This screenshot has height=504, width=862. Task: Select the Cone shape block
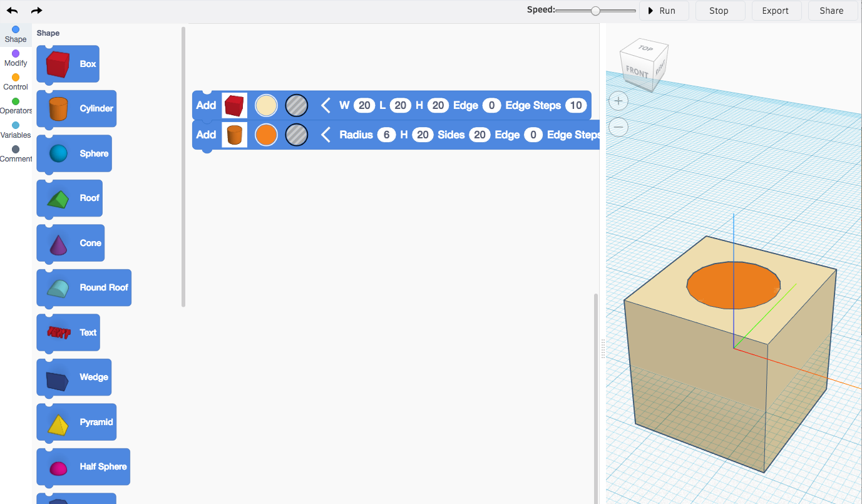pos(70,243)
